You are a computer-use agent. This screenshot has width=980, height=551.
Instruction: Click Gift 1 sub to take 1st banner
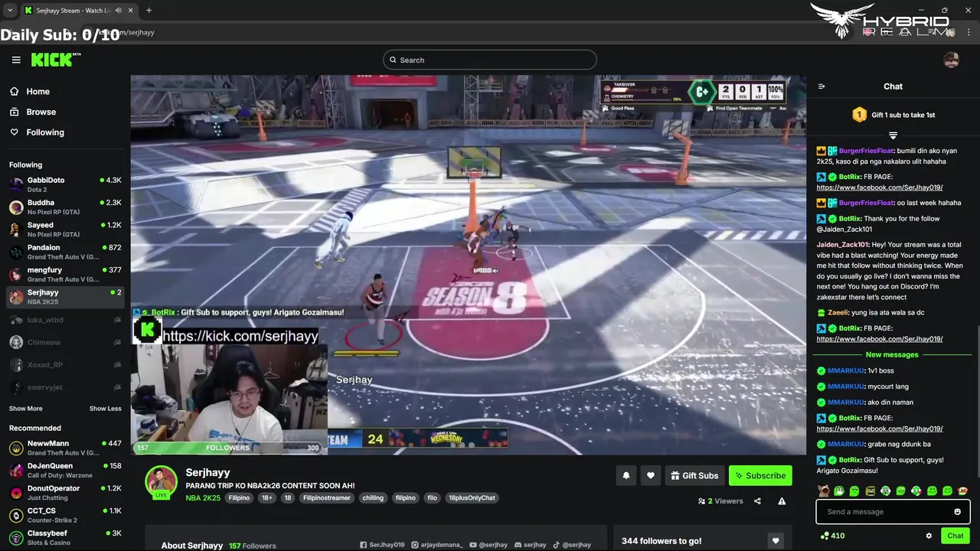tap(893, 115)
